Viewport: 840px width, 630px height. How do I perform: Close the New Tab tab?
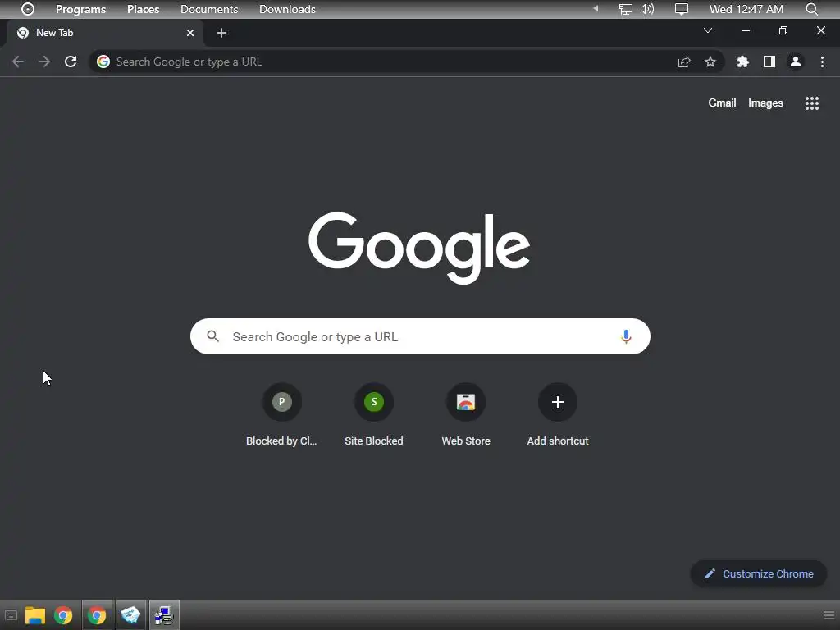pos(190,33)
